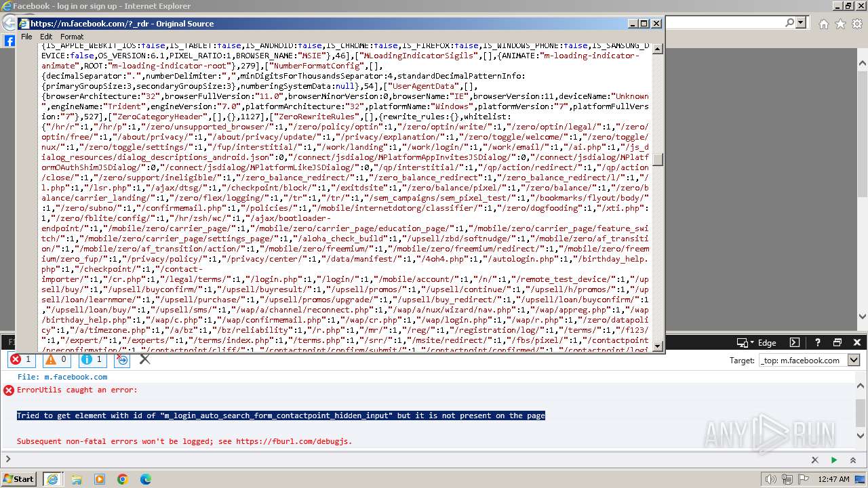The width and height of the screenshot is (868, 488).
Task: Toggle clear console on navigate icon
Action: tap(123, 359)
